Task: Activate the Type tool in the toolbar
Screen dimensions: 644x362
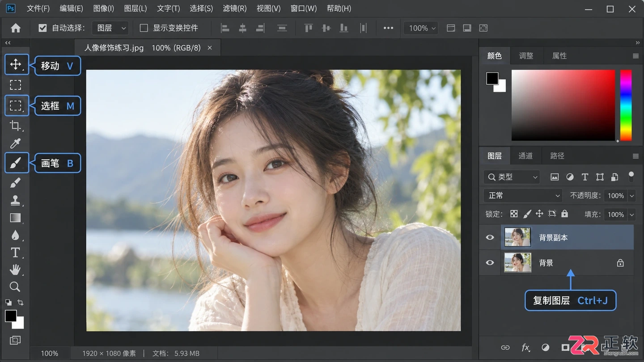Action: (x=16, y=253)
